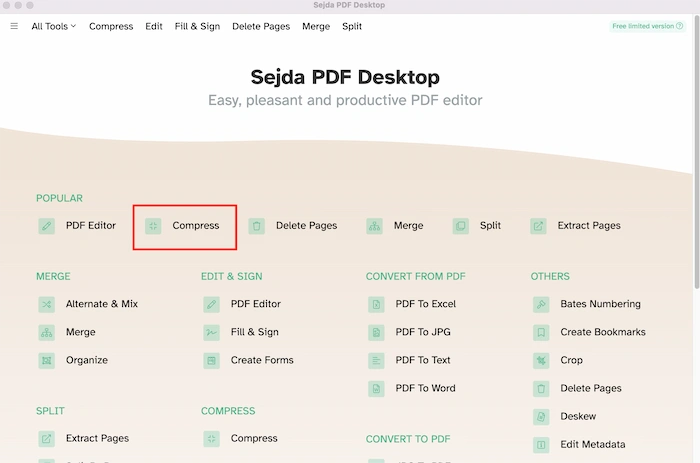
Task: Open the Alternate & Mix tool link
Action: click(x=102, y=304)
